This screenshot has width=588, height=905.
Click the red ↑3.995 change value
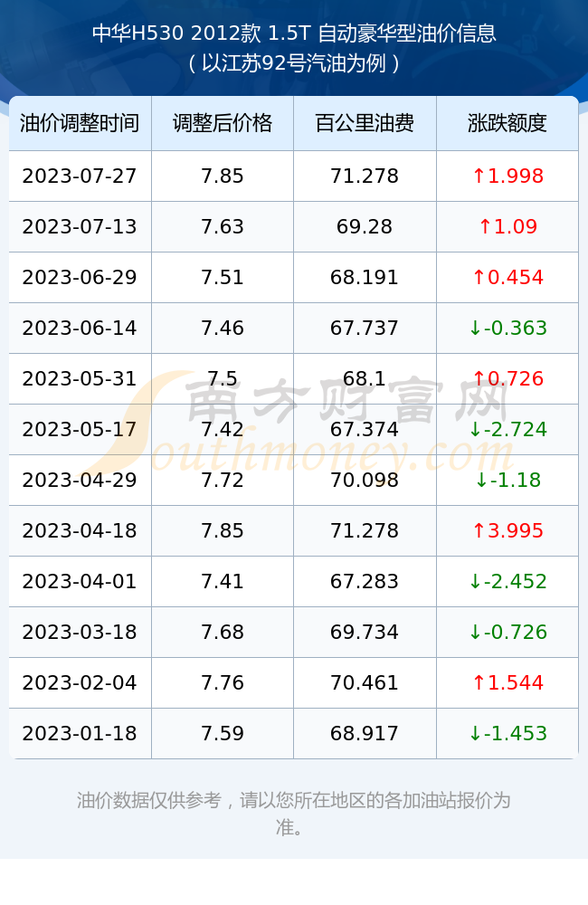[507, 530]
